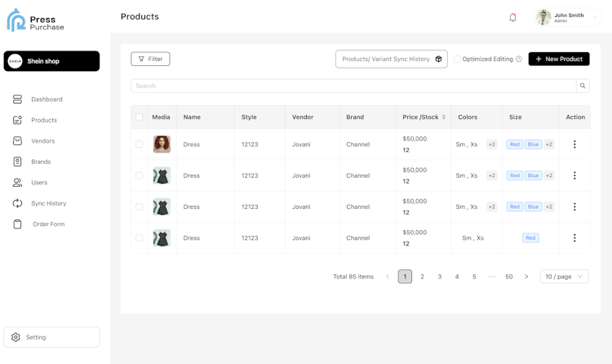This screenshot has height=364, width=612.
Task: Check the fourth Dress row checkbox
Action: click(139, 237)
